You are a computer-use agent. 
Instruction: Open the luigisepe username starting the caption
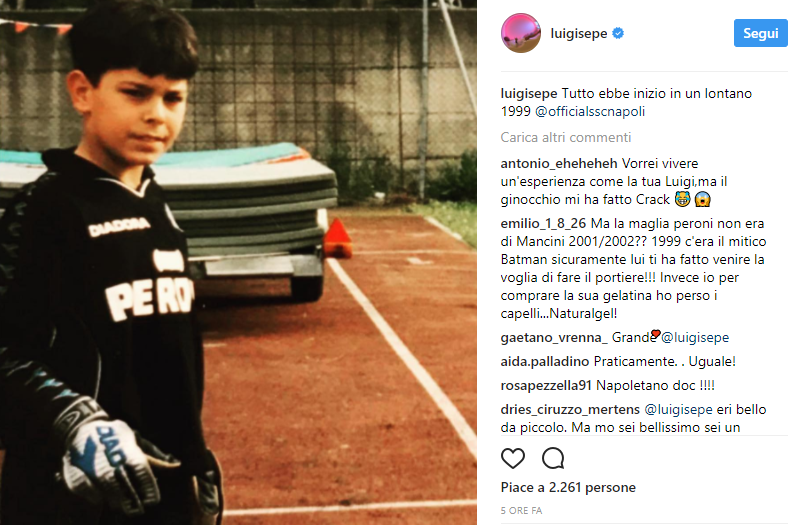pos(529,94)
